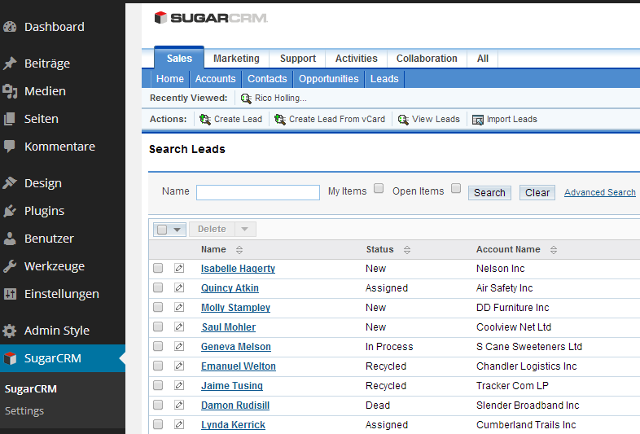Open the Opportunities submenu item
Image resolution: width=640 pixels, height=434 pixels.
point(329,78)
